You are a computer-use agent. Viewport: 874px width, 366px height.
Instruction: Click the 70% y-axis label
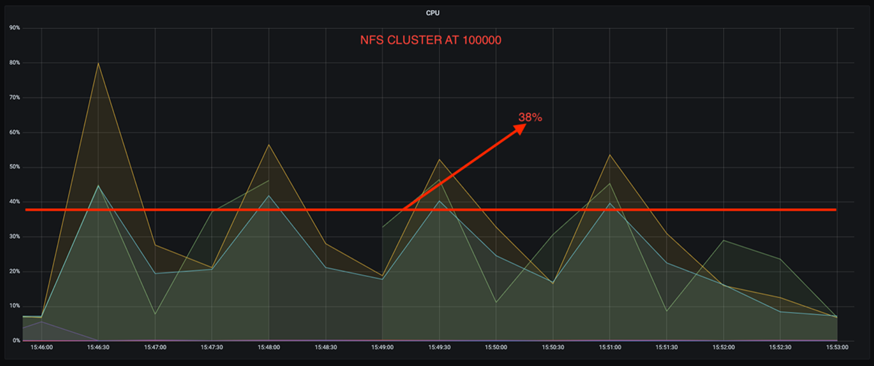click(x=14, y=97)
